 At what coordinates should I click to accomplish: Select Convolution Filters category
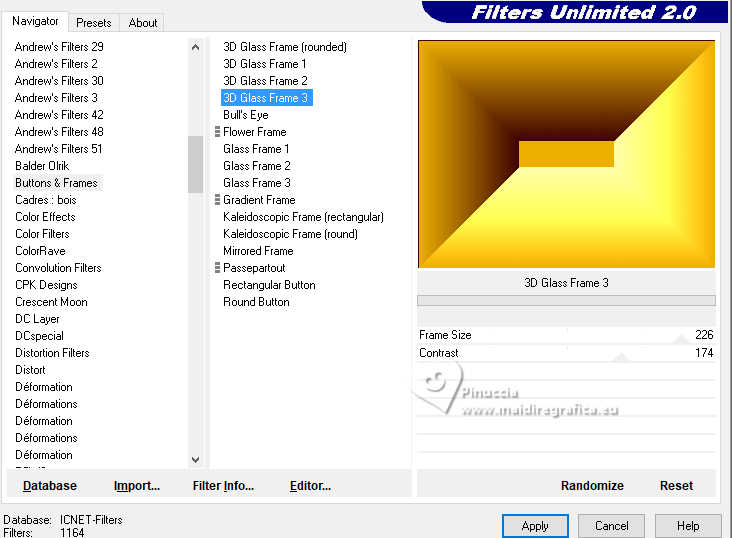[x=58, y=268]
